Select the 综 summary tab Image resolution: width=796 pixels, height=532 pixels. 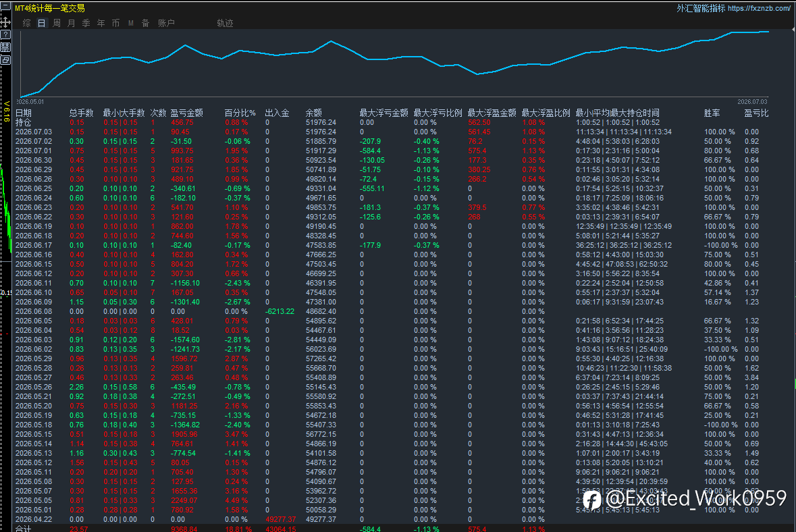point(27,24)
